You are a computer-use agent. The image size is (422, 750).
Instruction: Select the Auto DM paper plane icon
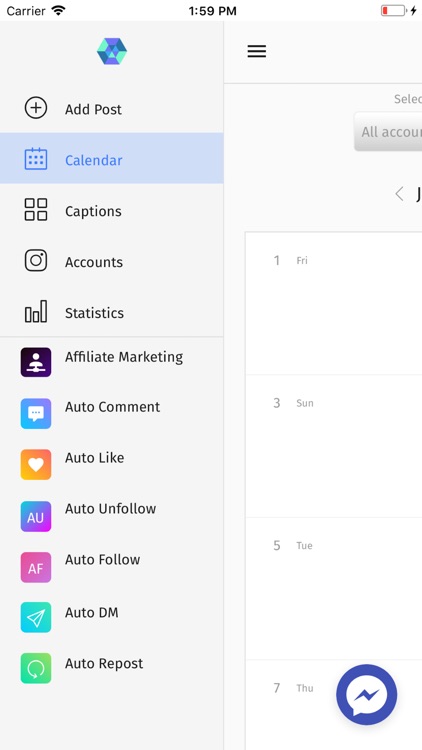tap(36, 618)
